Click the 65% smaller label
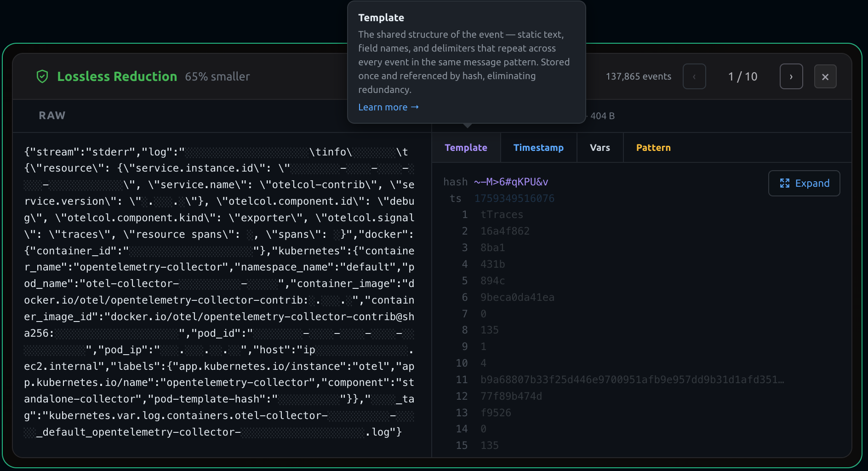 [217, 77]
